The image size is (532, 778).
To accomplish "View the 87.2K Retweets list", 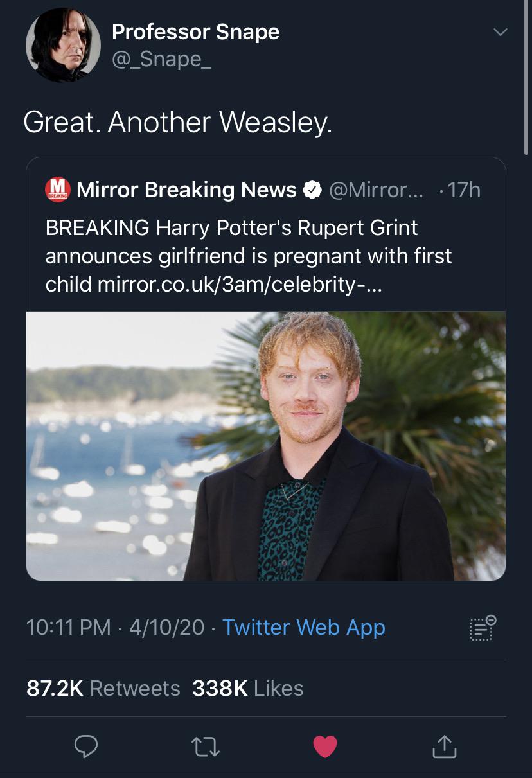I will tap(103, 688).
